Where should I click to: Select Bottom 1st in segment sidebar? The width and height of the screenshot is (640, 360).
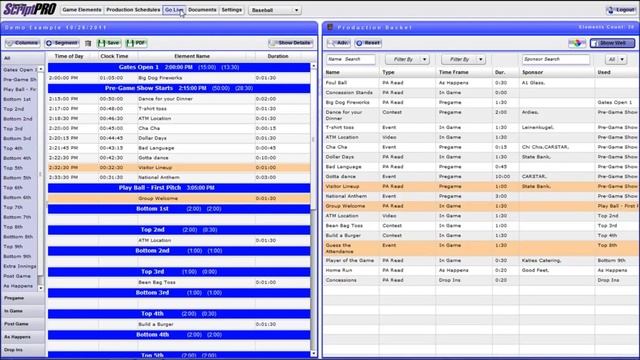click(x=20, y=99)
